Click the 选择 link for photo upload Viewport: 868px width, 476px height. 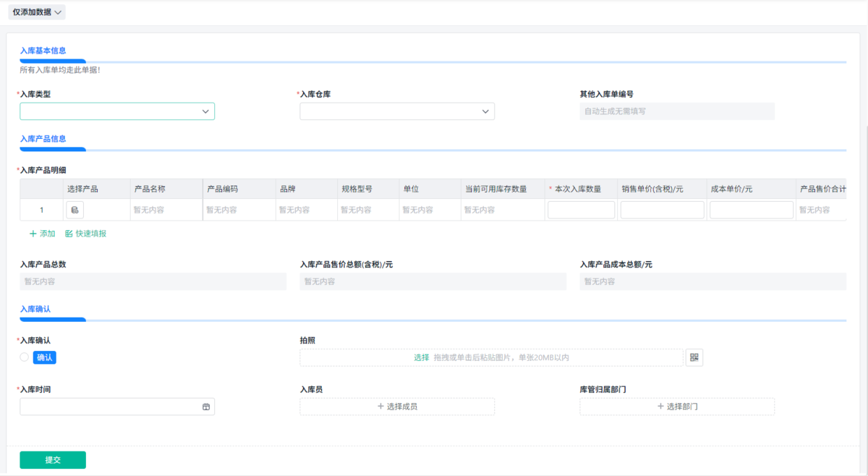[x=421, y=357]
